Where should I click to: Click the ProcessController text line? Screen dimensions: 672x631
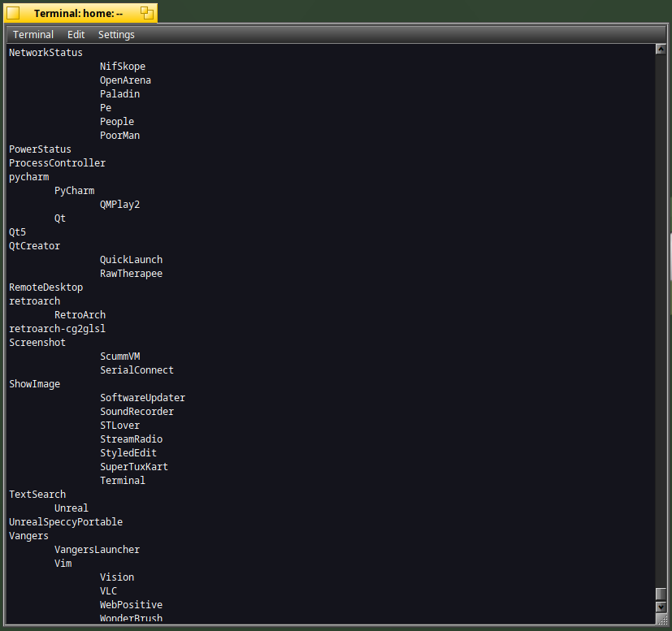pyautogui.click(x=58, y=163)
